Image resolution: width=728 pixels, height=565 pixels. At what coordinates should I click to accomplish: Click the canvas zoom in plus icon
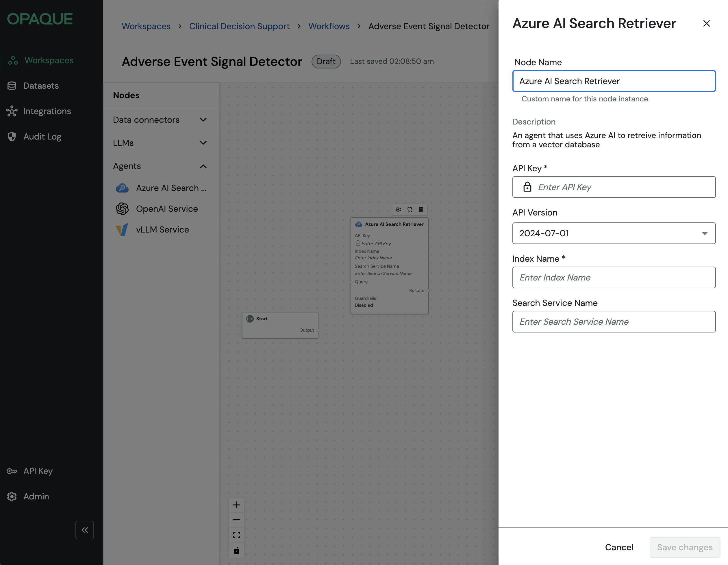tap(236, 505)
